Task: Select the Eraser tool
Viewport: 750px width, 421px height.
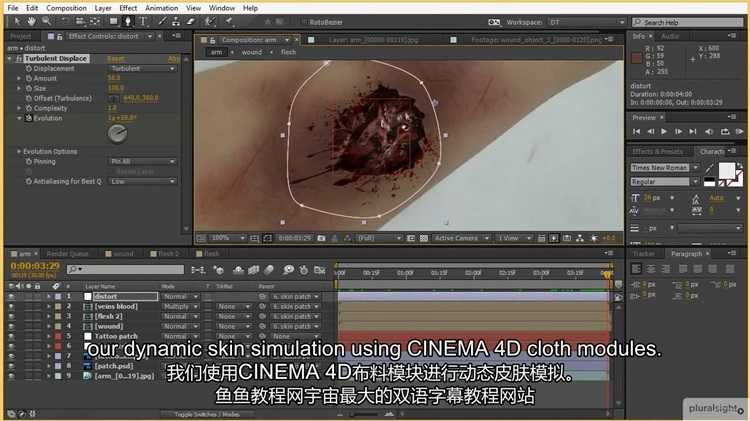Action: pyautogui.click(x=191, y=22)
